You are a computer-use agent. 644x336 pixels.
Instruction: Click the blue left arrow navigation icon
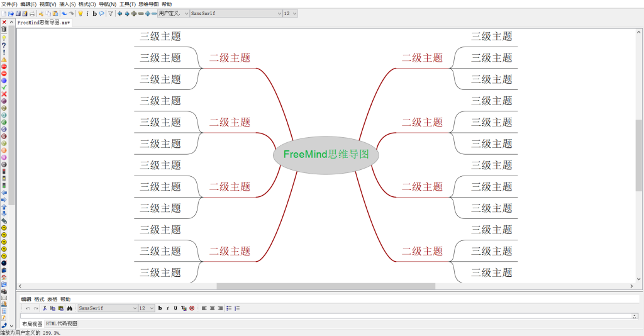tap(120, 14)
